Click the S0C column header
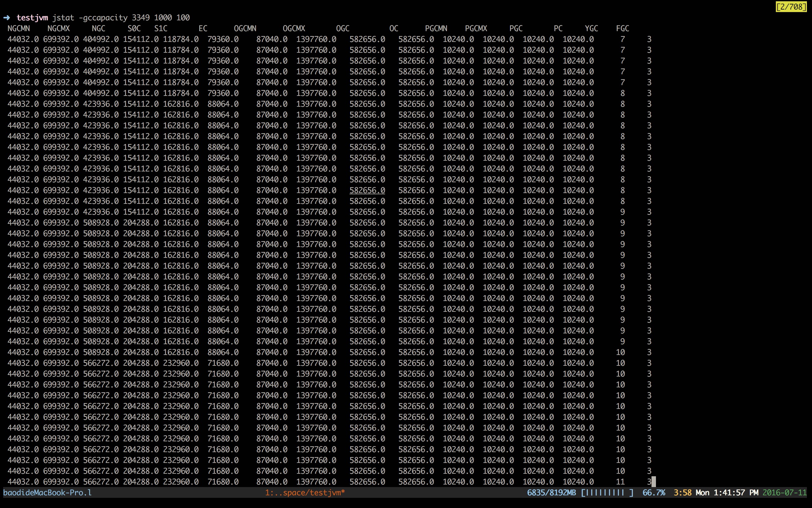Screen dimensions: 812x508 [x=134, y=29]
